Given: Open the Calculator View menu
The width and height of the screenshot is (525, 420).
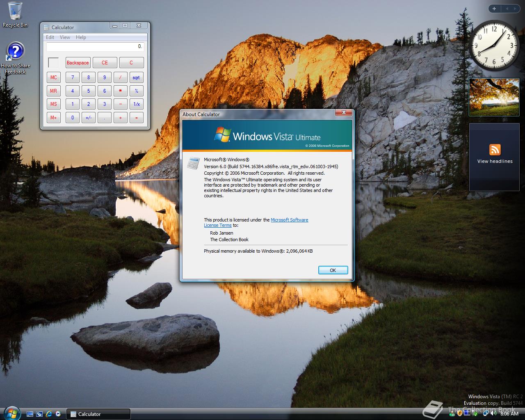Looking at the screenshot, I should (x=65, y=37).
